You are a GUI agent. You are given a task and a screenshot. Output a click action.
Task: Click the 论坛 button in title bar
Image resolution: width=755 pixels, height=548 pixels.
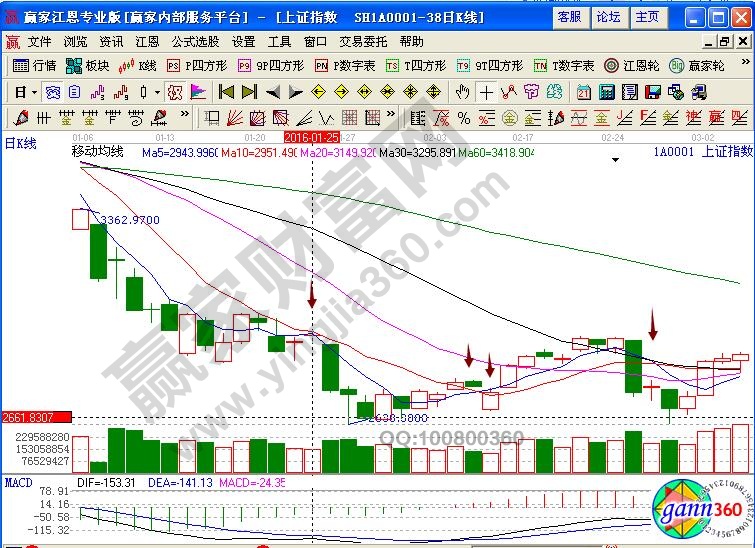point(608,17)
